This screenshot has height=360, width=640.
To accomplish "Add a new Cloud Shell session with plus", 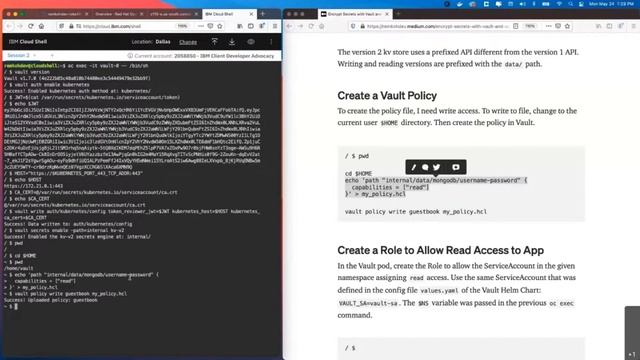I will point(52,56).
